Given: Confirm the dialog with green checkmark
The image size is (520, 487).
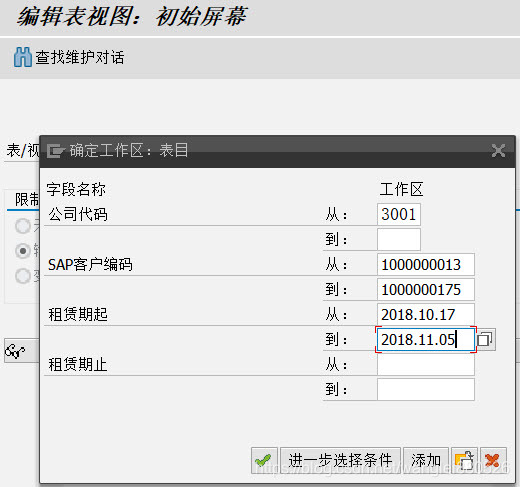Looking at the screenshot, I should click(264, 461).
